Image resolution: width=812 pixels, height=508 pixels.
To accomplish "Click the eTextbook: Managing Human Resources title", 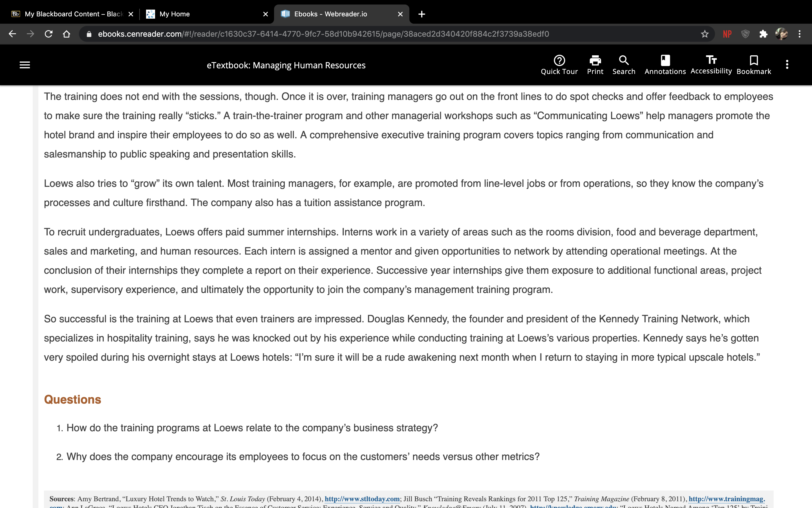I will [x=286, y=65].
